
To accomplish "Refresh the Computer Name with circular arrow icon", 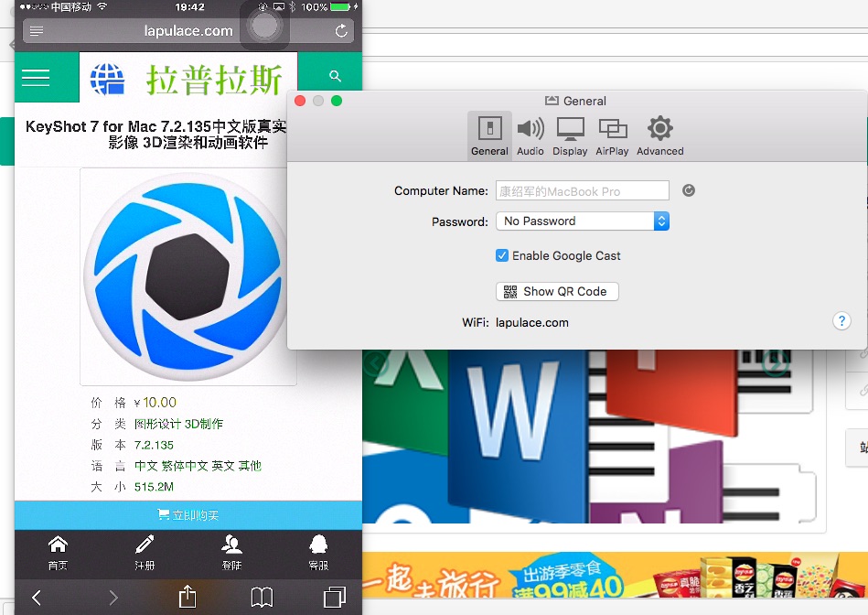I will pyautogui.click(x=688, y=189).
